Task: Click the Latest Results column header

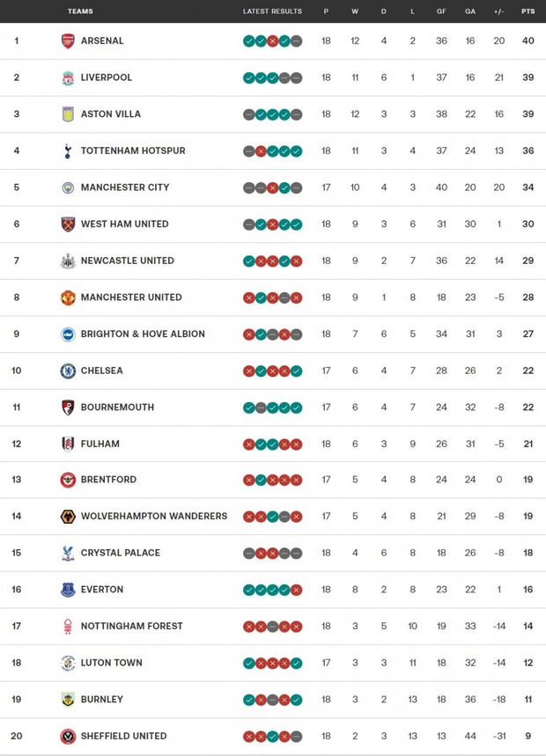Action: pos(272,11)
